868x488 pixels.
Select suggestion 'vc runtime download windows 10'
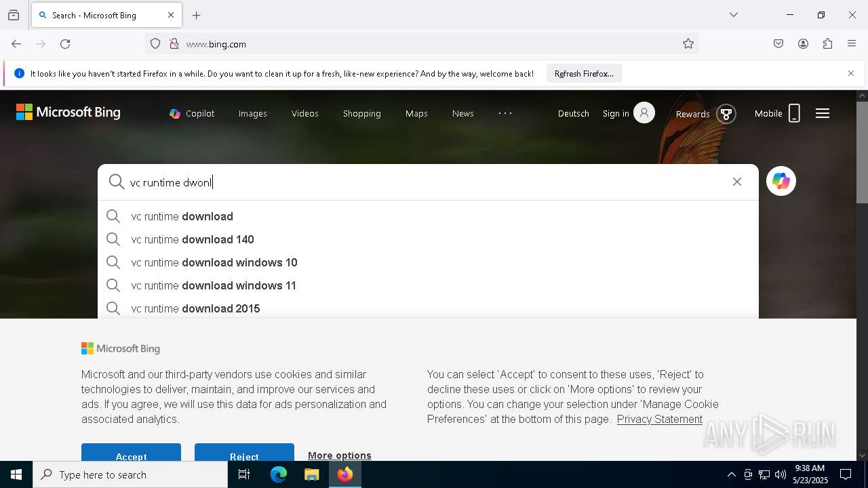coord(428,262)
